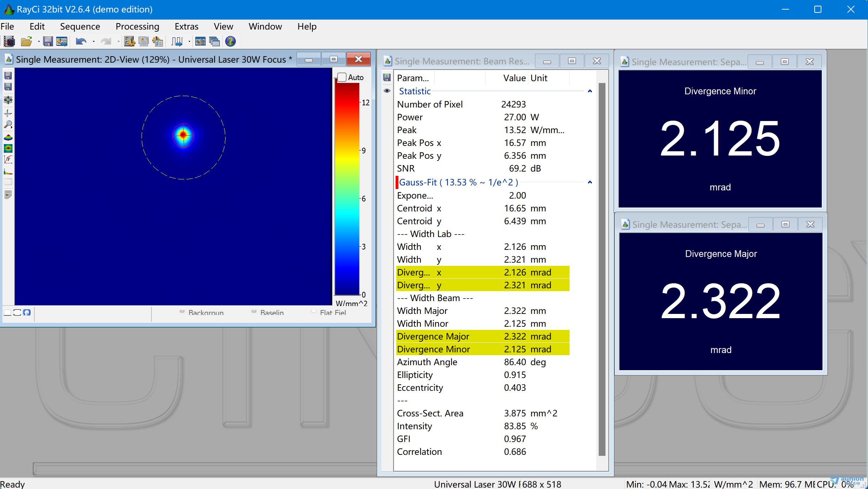Click the 2D-View save image floppy icon
Image resolution: width=868 pixels, height=489 pixels.
(8, 87)
